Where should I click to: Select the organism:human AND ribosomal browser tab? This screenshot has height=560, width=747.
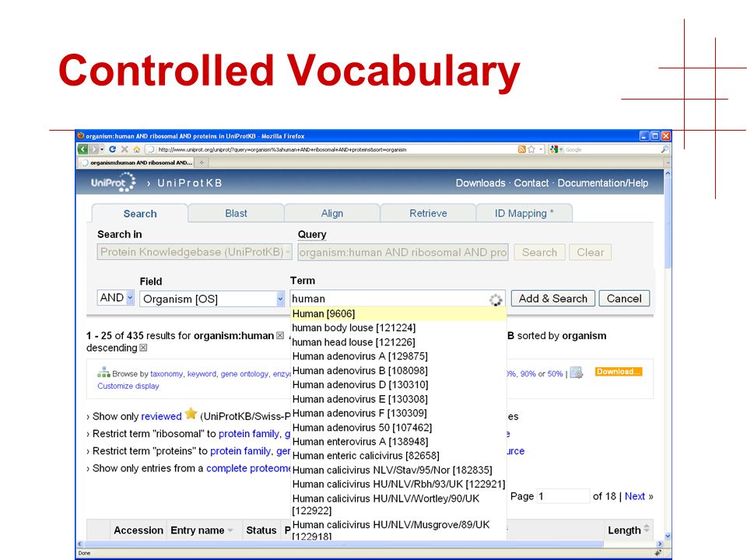(x=138, y=163)
